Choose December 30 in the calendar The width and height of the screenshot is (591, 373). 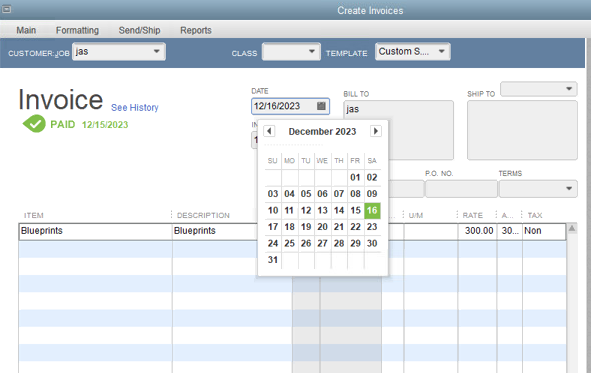coord(372,243)
